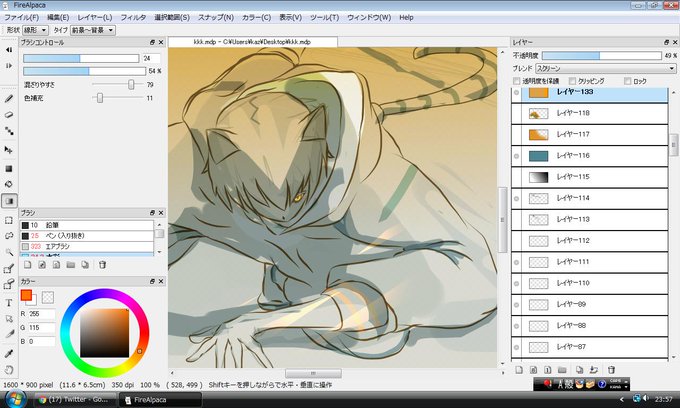The image size is (680, 408).
Task: Add a new layer with layer panel page icon
Action: pos(519,370)
